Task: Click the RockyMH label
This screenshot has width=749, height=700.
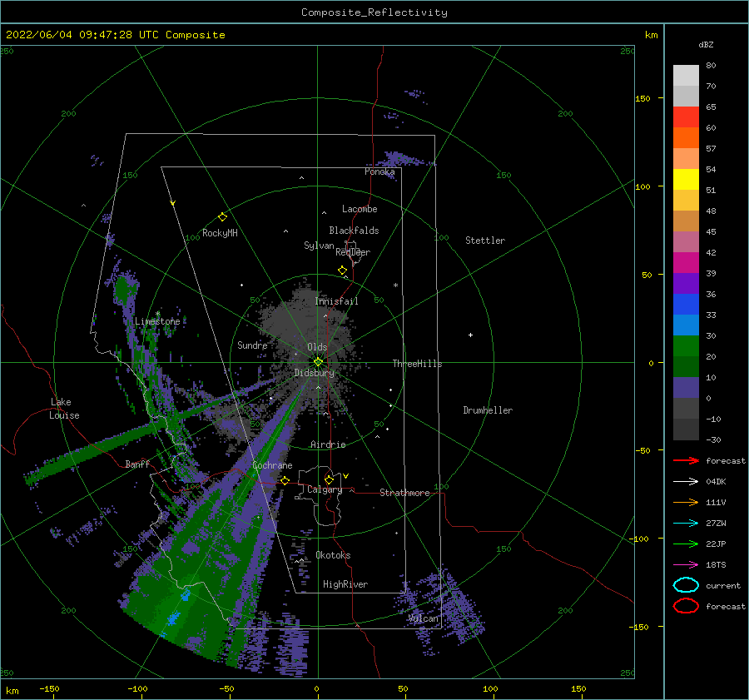Action: (x=220, y=233)
